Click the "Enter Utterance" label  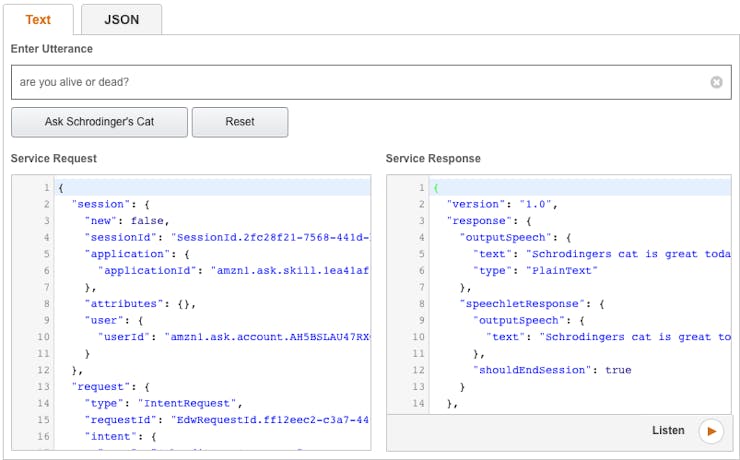pyautogui.click(x=51, y=49)
